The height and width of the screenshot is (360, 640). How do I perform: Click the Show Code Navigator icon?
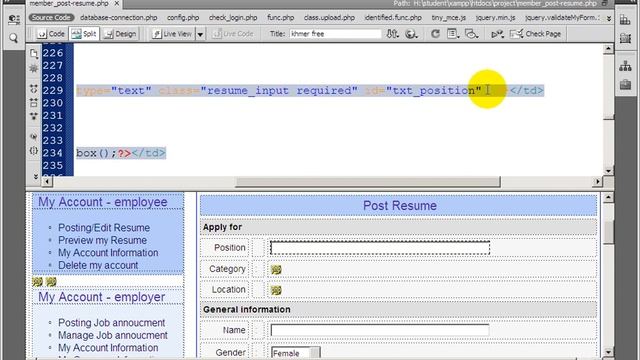(x=34, y=68)
